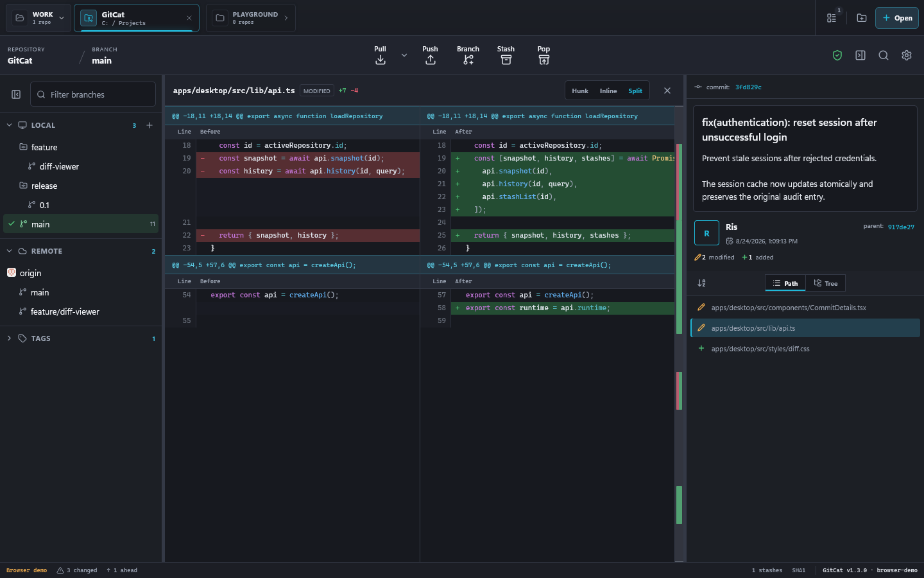Open CommitDetails.tsx file in changed list

(x=805, y=308)
